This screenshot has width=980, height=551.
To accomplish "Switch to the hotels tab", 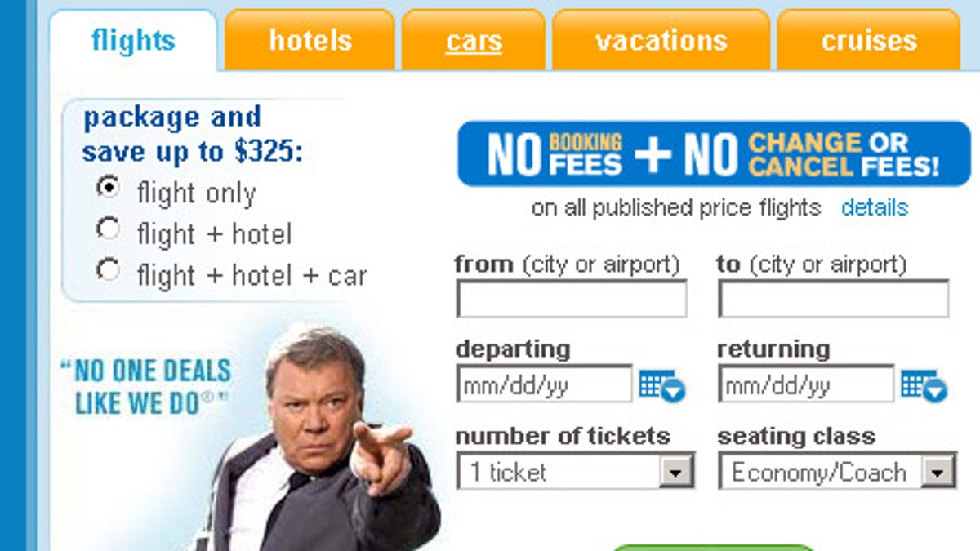I will 310,40.
